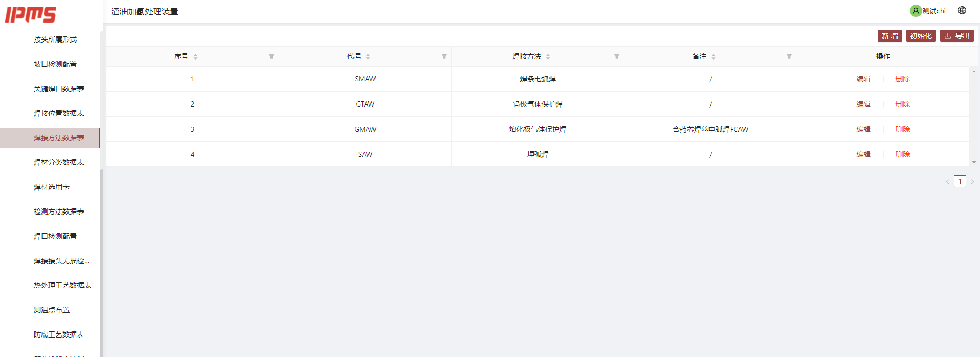
Task: Click the sidebar vertical scrollbar
Action: click(102, 263)
